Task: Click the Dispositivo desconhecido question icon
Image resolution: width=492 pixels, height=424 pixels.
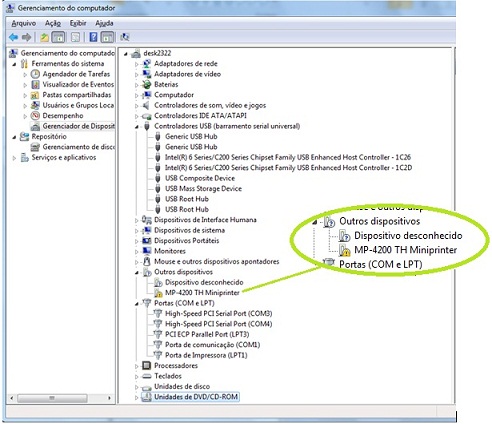Action: click(158, 283)
